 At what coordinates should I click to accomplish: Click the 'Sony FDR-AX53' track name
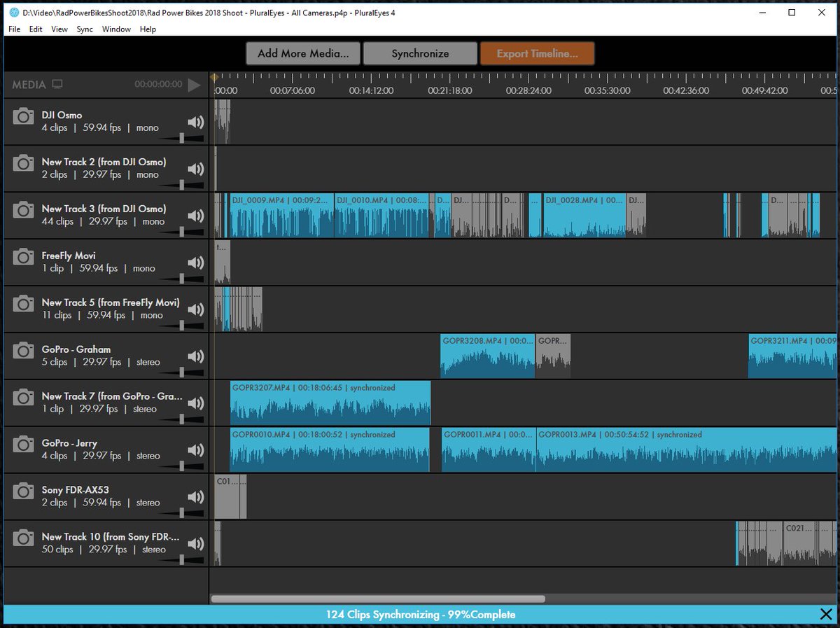click(75, 490)
